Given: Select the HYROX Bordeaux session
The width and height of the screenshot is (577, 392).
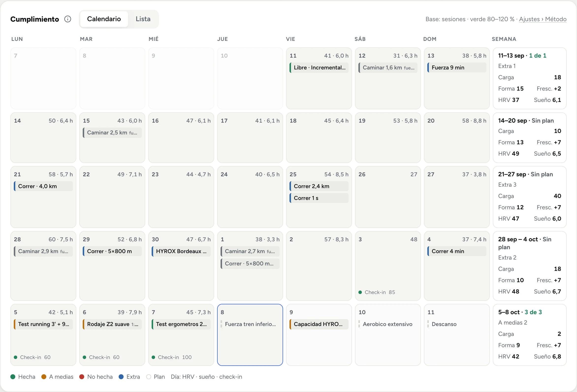Looking at the screenshot, I should pyautogui.click(x=181, y=251).
